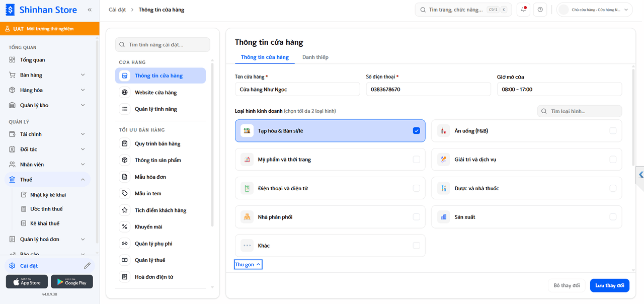Click the Quản lý thuế icon

[124, 260]
